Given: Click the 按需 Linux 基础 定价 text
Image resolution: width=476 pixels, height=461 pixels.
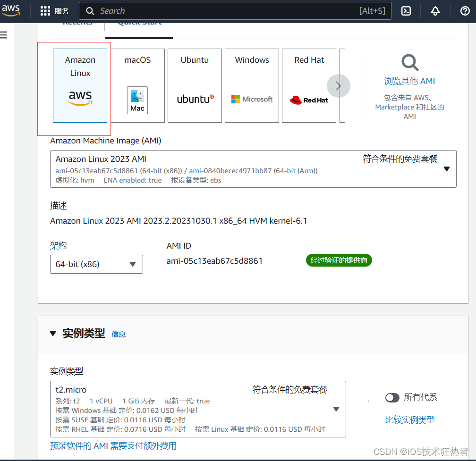Looking at the screenshot, I should 260,429.
